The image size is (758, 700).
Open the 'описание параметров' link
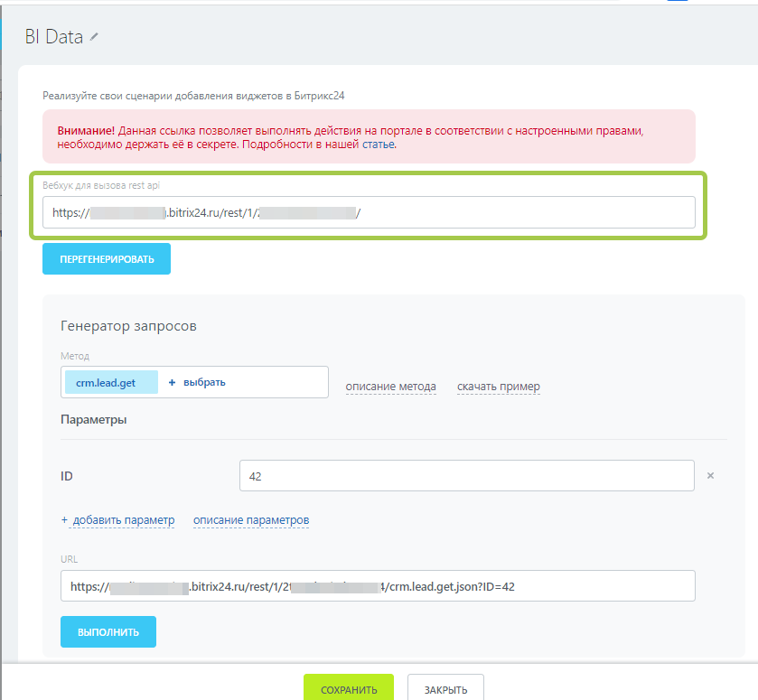click(x=251, y=520)
